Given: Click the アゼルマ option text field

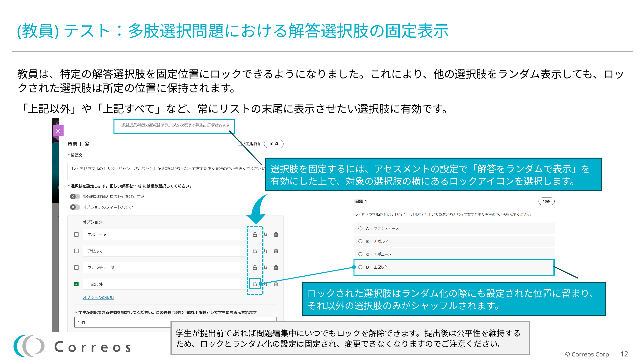Looking at the screenshot, I should coord(164,251).
